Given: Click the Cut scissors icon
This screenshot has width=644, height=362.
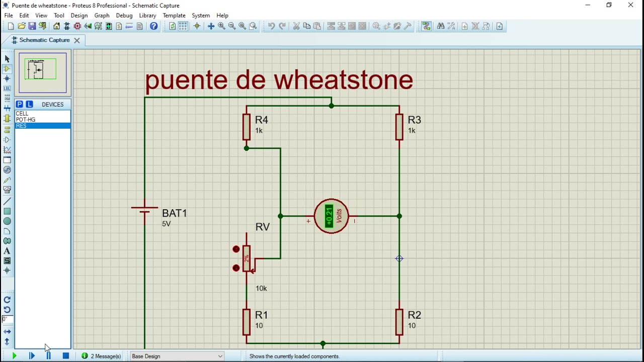Looking at the screenshot, I should point(296,26).
